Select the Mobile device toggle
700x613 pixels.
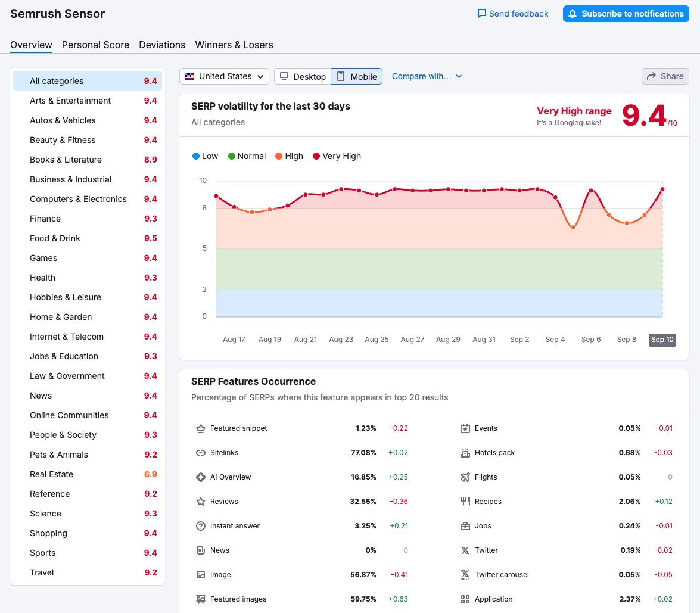coord(356,76)
